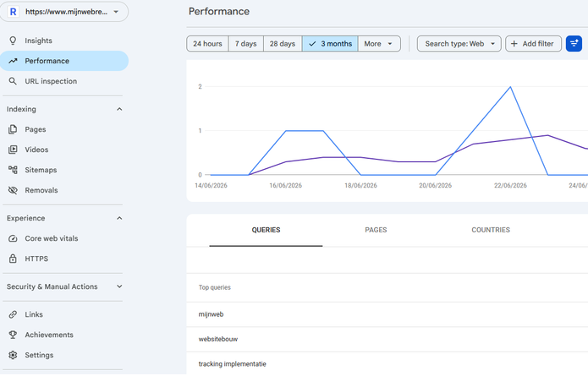Select the checked 3 months range
Image resolution: width=588 pixels, height=376 pixels.
pyautogui.click(x=330, y=43)
